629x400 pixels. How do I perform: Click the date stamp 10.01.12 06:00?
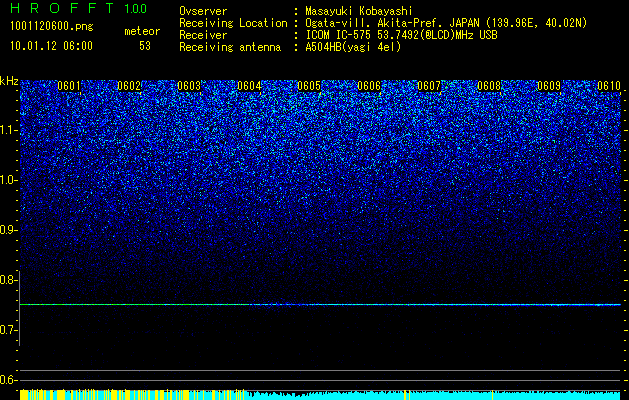click(51, 46)
